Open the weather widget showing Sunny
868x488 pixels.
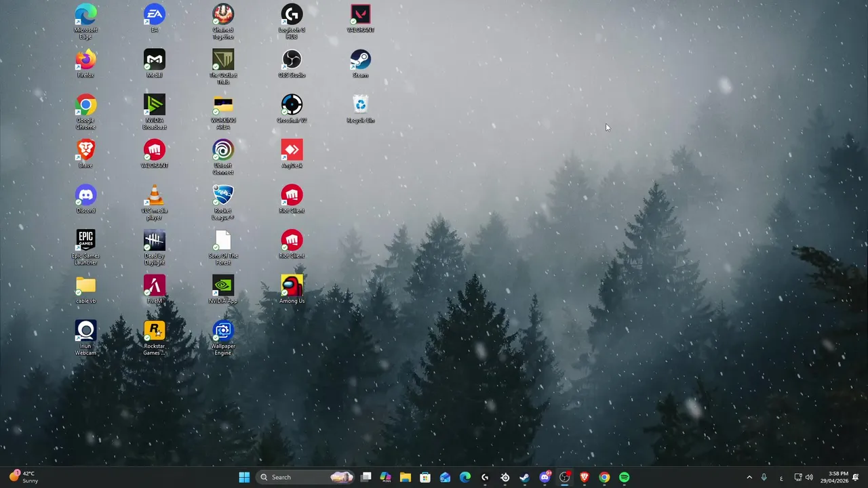[x=23, y=477]
